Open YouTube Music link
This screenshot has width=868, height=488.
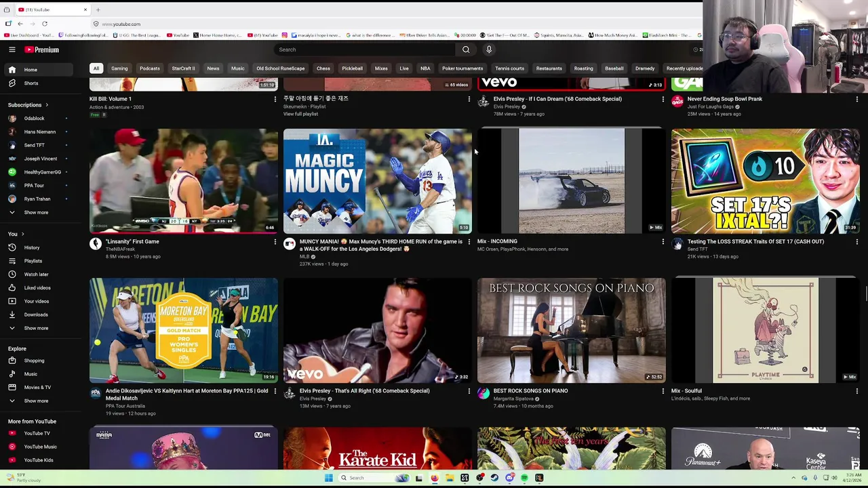pos(38,447)
